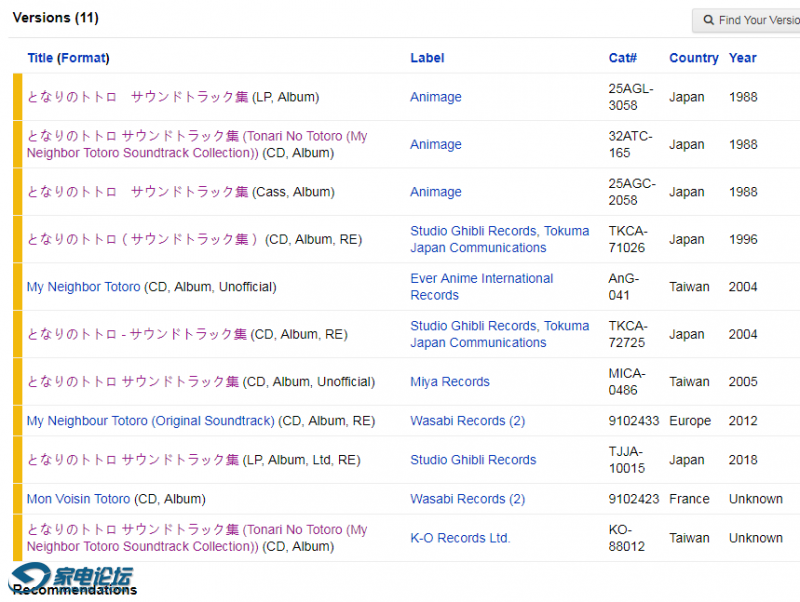Open the 1996 CD, Album, RE version title

[x=143, y=239]
